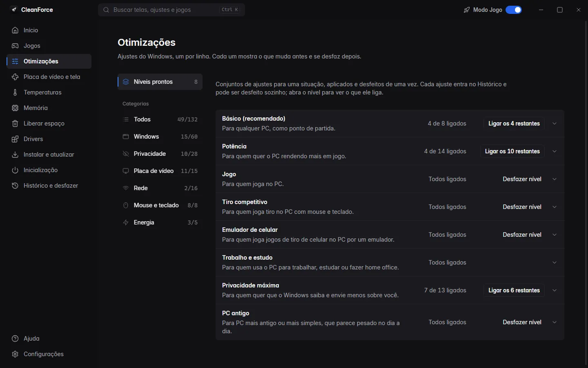This screenshot has height=368, width=588.
Task: Click Ligar os 6 restantes button
Action: point(514,290)
